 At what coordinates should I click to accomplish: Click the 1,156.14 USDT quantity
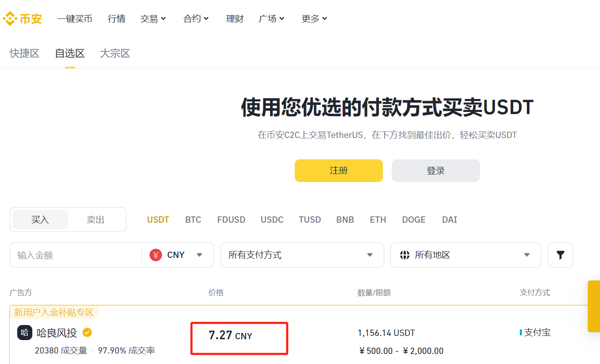[x=386, y=333]
